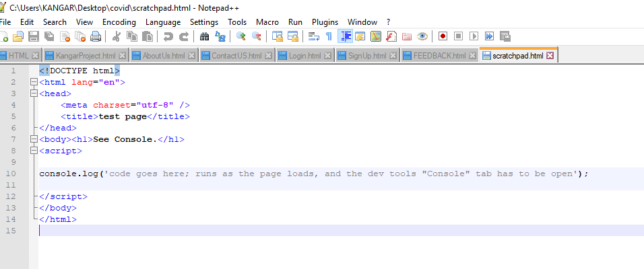Close current file toolbar icon
Image resolution: width=644 pixels, height=269 pixels.
(65, 36)
